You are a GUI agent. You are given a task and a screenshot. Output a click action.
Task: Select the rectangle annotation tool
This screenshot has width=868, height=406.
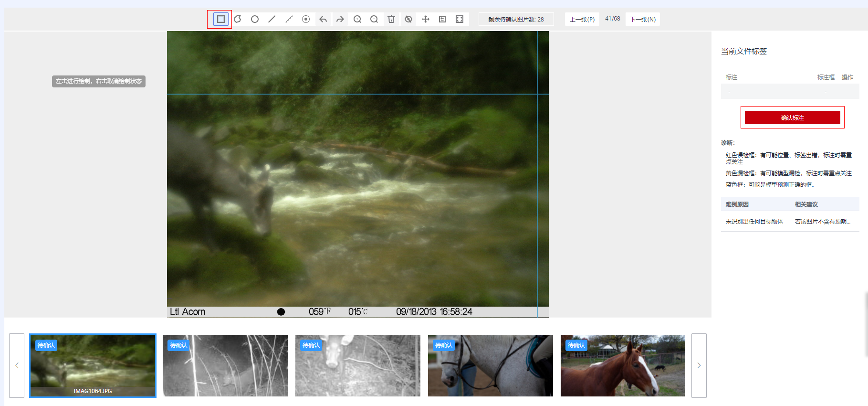(220, 19)
